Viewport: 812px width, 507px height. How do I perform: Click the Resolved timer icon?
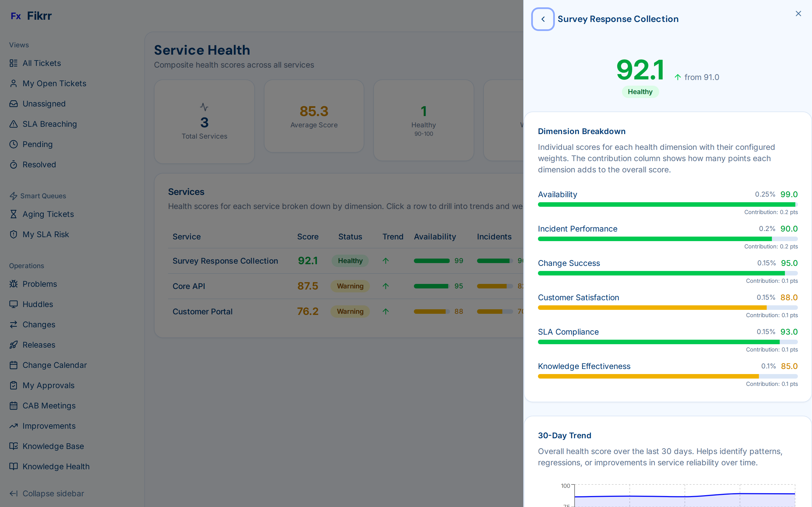point(14,164)
